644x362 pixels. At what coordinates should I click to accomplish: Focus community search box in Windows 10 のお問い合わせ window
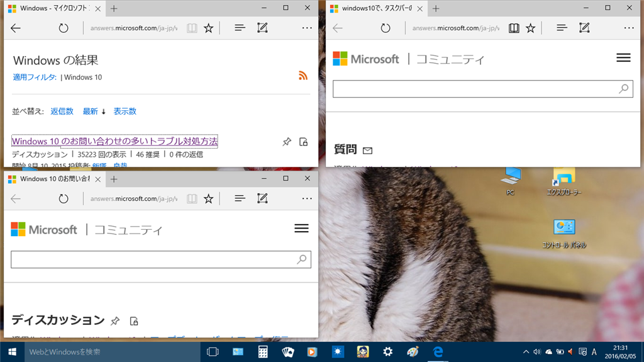click(160, 259)
